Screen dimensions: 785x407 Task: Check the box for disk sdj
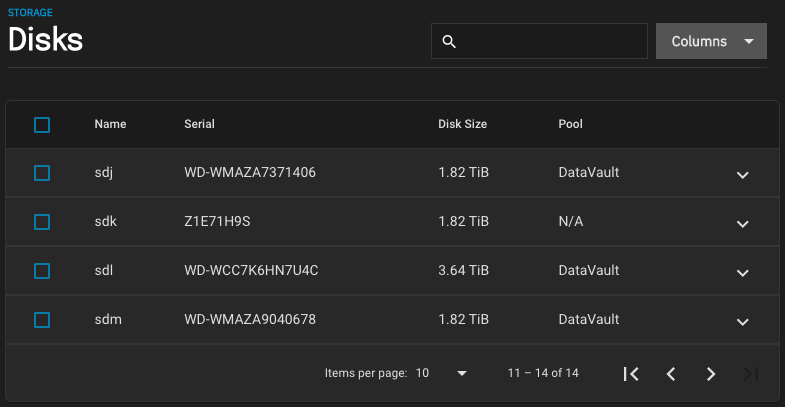click(42, 173)
